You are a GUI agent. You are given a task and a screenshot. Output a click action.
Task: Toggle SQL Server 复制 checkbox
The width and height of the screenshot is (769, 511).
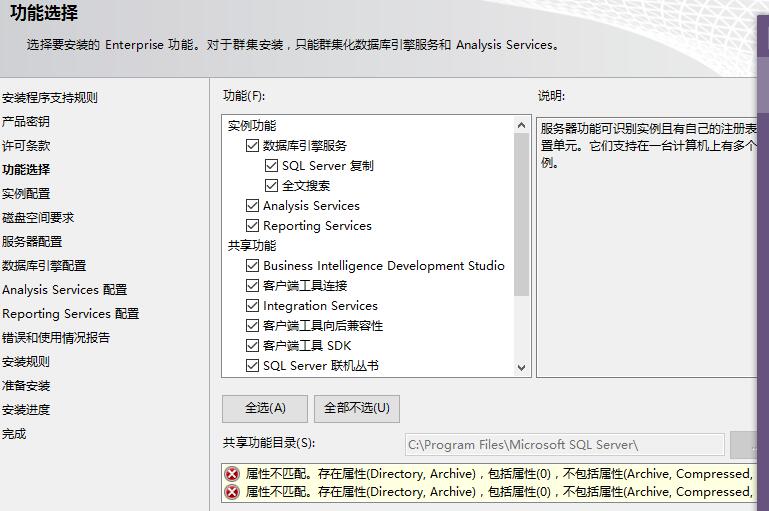(x=271, y=166)
